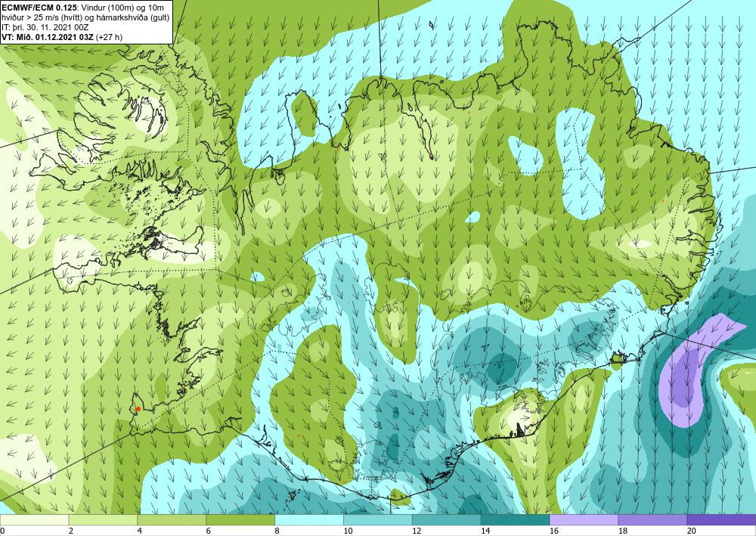Screen dimensions: 756x536
Task: Click the legend tick label "18"
Action: (622, 531)
